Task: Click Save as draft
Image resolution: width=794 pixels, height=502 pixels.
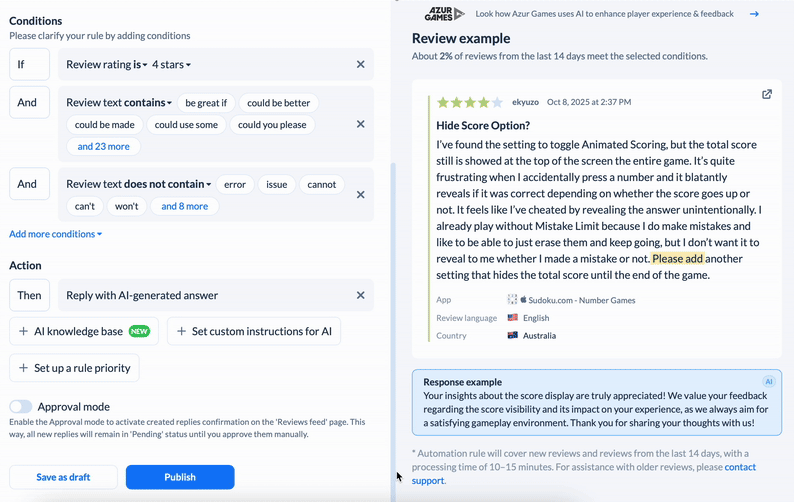Action: [x=63, y=477]
